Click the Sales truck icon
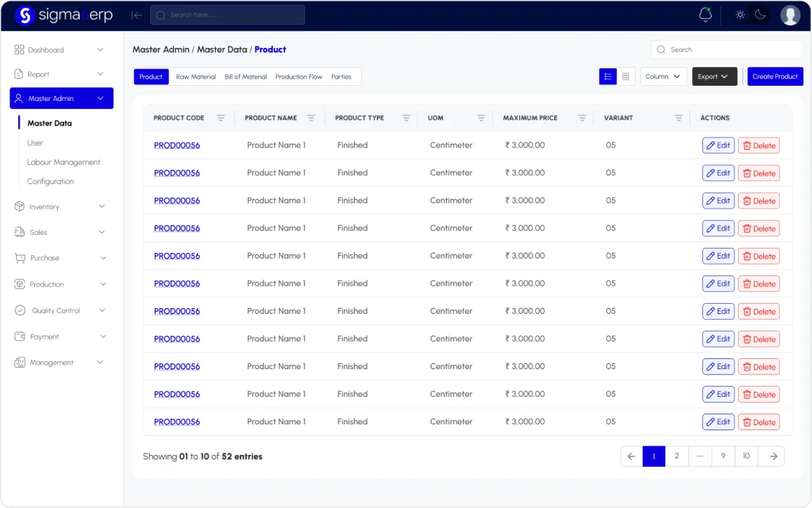The image size is (812, 508). (20, 232)
